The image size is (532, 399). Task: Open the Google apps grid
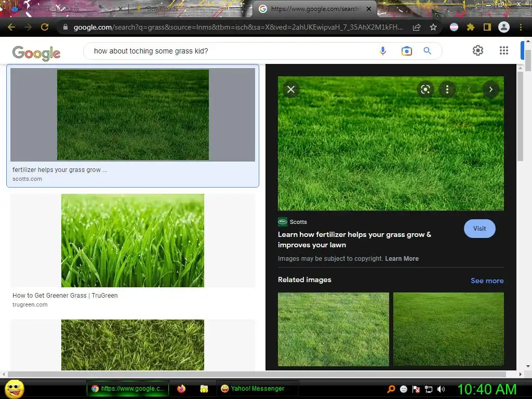click(x=504, y=50)
